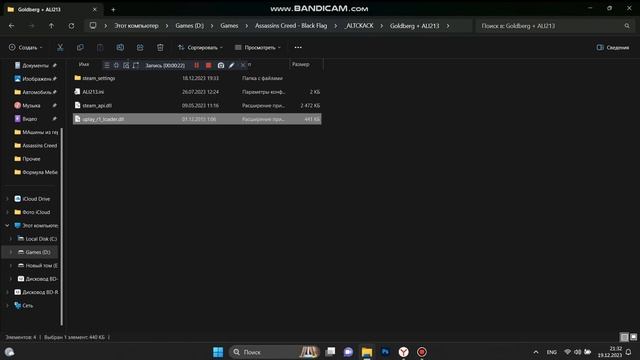Open Task View on the taskbar
The height and width of the screenshot is (360, 640).
330,352
